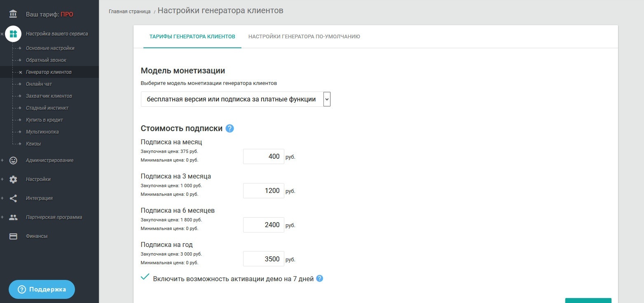This screenshot has width=644, height=303.
Task: Click the Integration share icon
Action: 13,198
